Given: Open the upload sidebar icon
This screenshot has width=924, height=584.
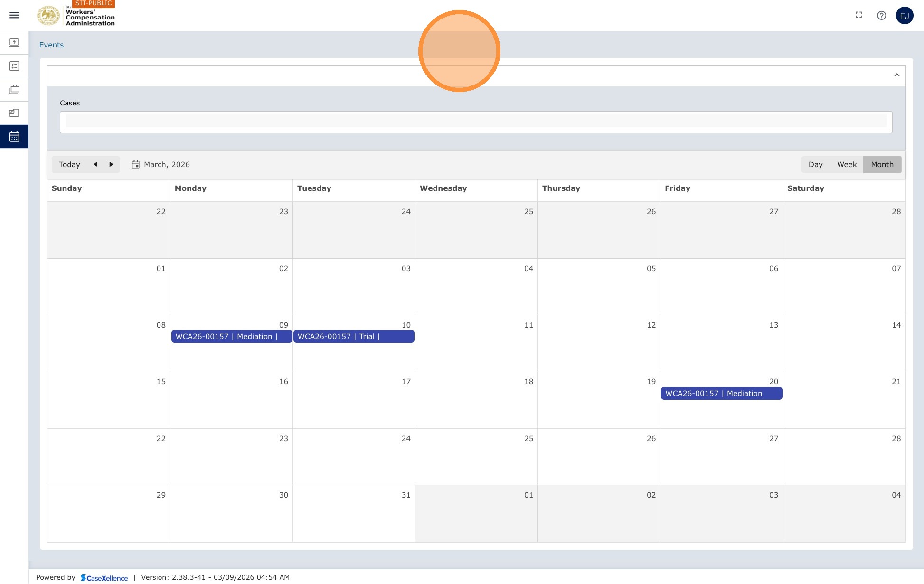Looking at the screenshot, I should point(14,43).
